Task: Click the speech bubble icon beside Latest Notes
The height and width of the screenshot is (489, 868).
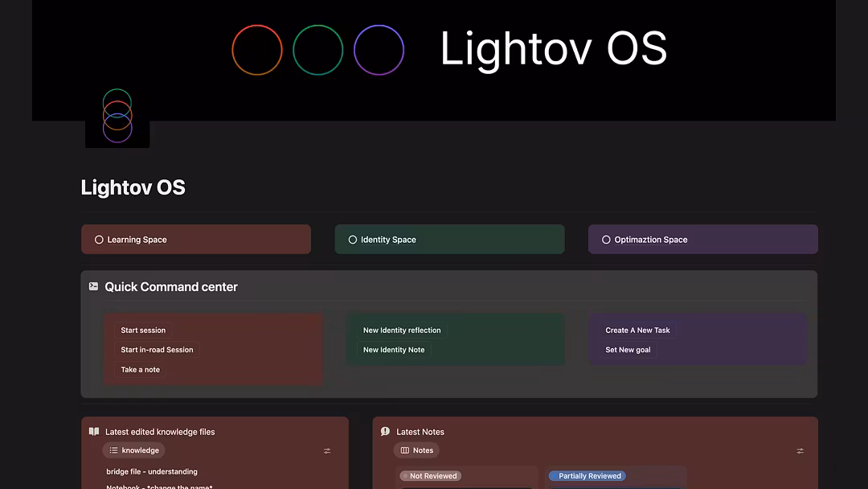Action: pyautogui.click(x=385, y=432)
